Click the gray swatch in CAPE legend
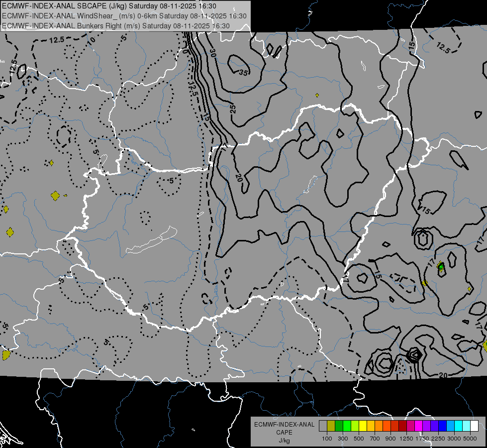The width and height of the screenshot is (487, 448). (x=323, y=426)
